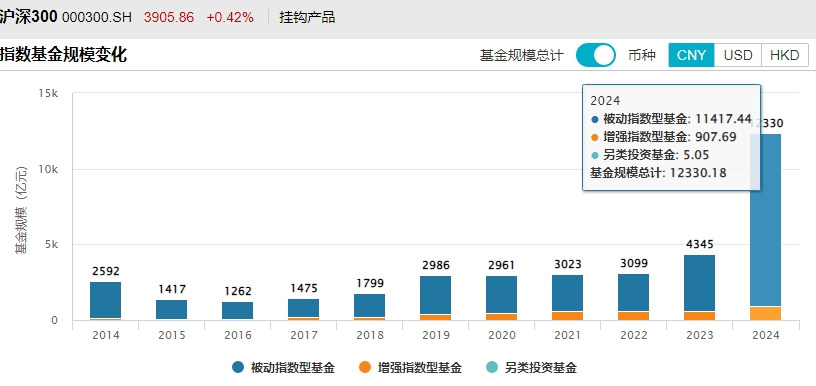
Task: Click the 2019 x-axis label
Action: point(436,336)
